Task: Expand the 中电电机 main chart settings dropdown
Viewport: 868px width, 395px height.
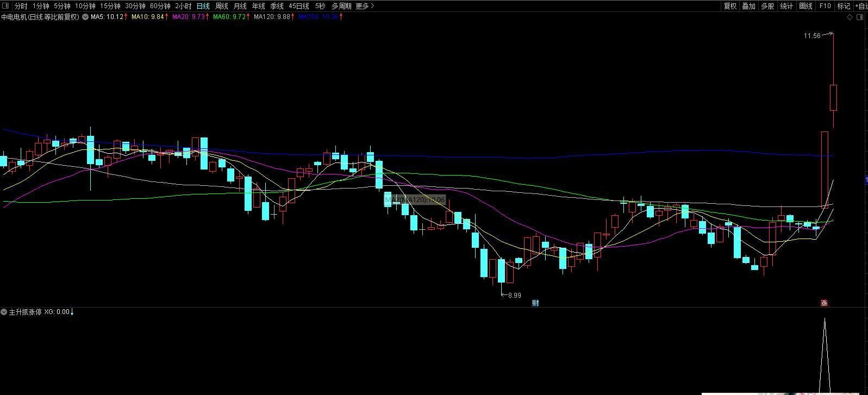Action: coord(85,17)
